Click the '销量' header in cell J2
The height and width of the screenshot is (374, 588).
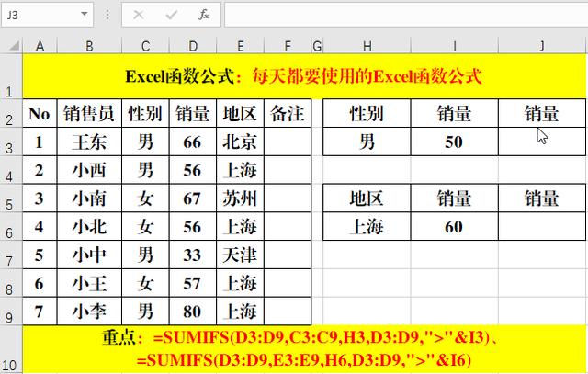pos(542,113)
